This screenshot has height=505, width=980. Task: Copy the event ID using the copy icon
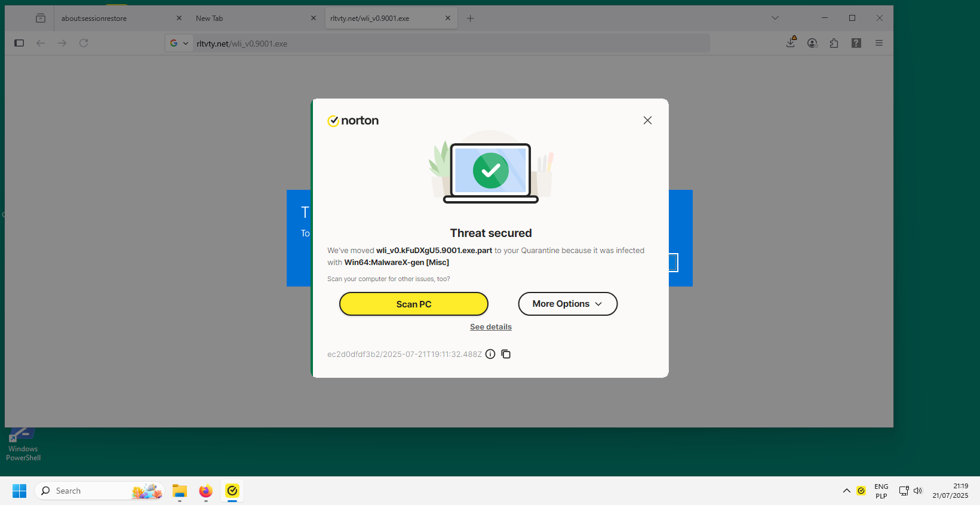[506, 354]
